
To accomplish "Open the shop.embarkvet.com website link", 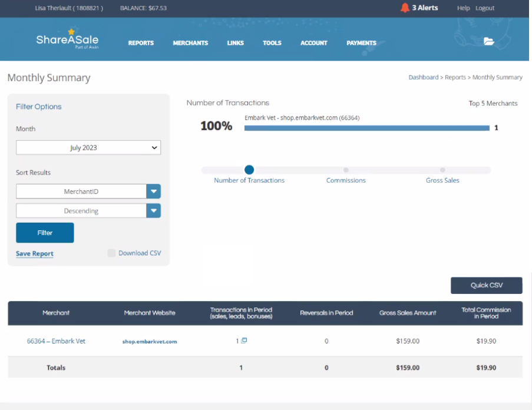I will (150, 342).
